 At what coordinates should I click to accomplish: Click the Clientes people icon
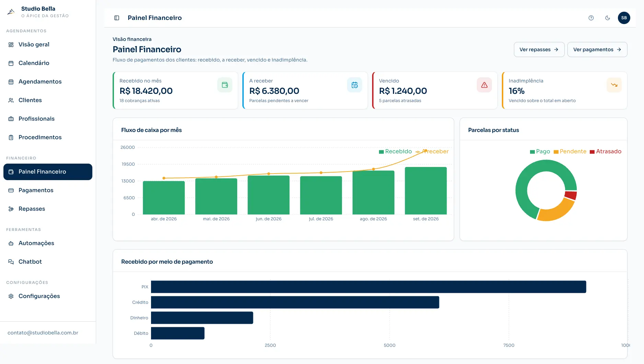(11, 100)
